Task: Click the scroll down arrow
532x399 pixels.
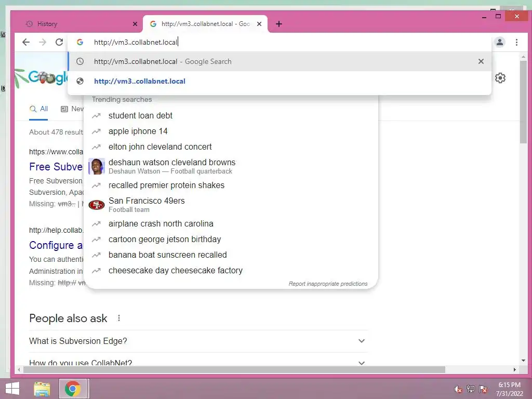Action: (x=523, y=361)
